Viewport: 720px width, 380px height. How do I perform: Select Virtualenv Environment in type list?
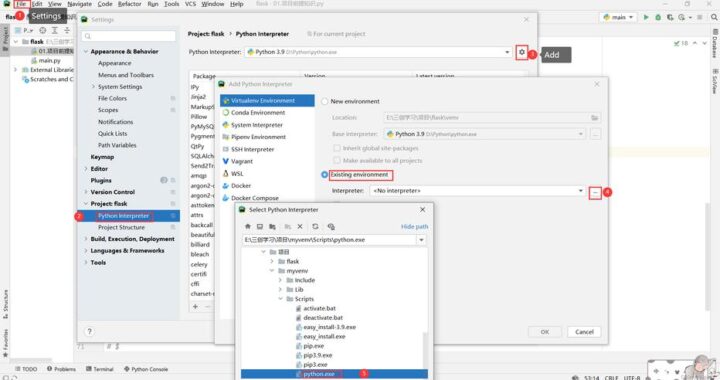267,101
